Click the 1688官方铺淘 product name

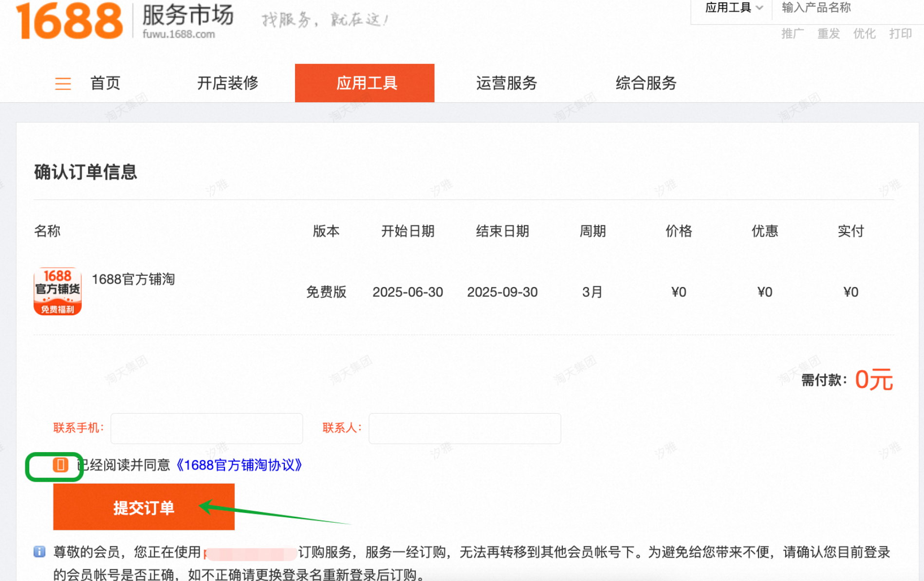(133, 279)
